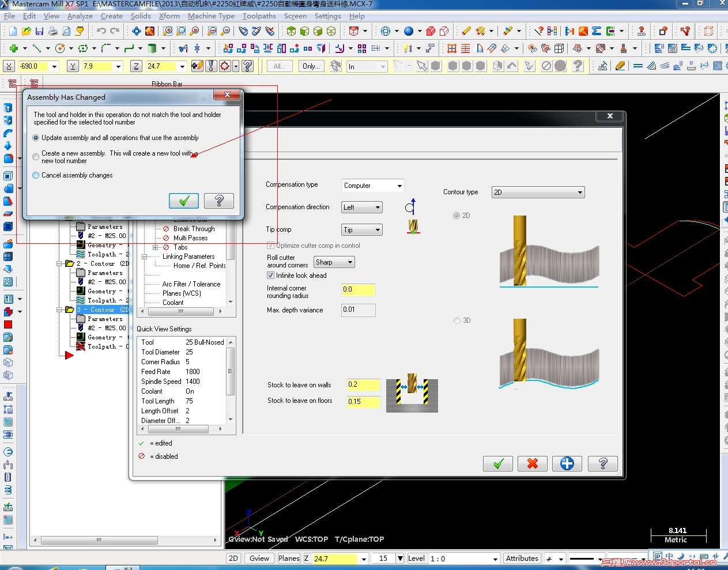This screenshot has height=570, width=728.
Task: Click the blue plus apply button in the Contour dialog
Action: click(x=567, y=463)
